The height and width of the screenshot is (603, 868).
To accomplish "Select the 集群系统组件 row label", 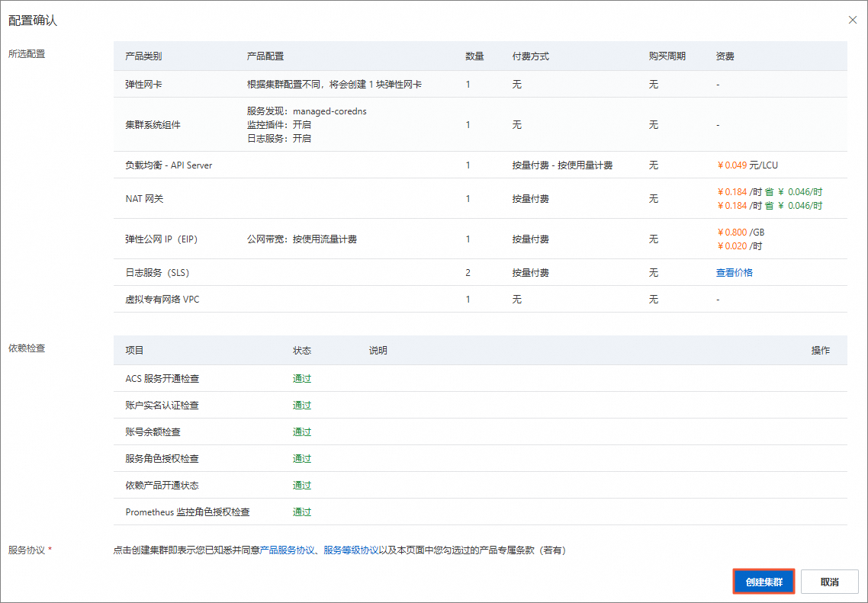I will point(153,124).
